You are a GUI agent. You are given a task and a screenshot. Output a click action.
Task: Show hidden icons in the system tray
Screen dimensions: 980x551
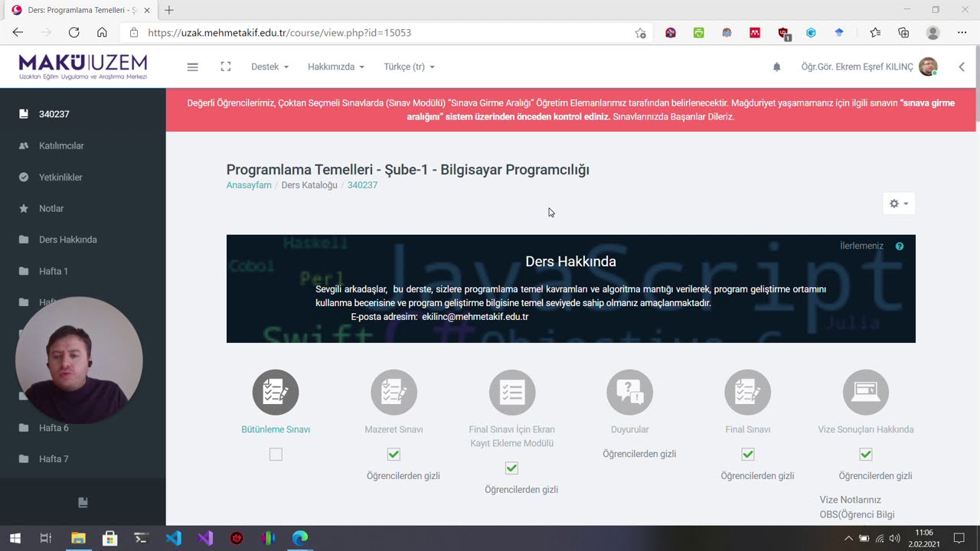(848, 538)
